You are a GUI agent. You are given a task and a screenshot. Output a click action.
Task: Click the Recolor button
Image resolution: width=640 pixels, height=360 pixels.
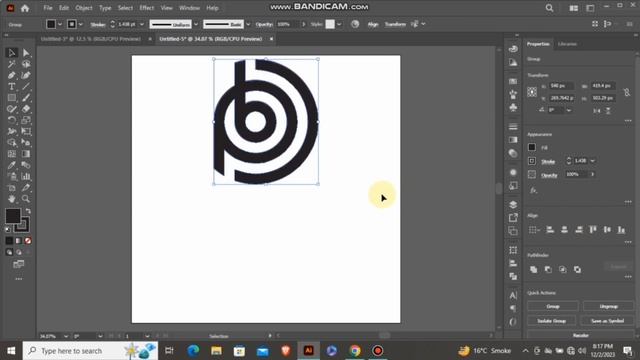pos(580,335)
